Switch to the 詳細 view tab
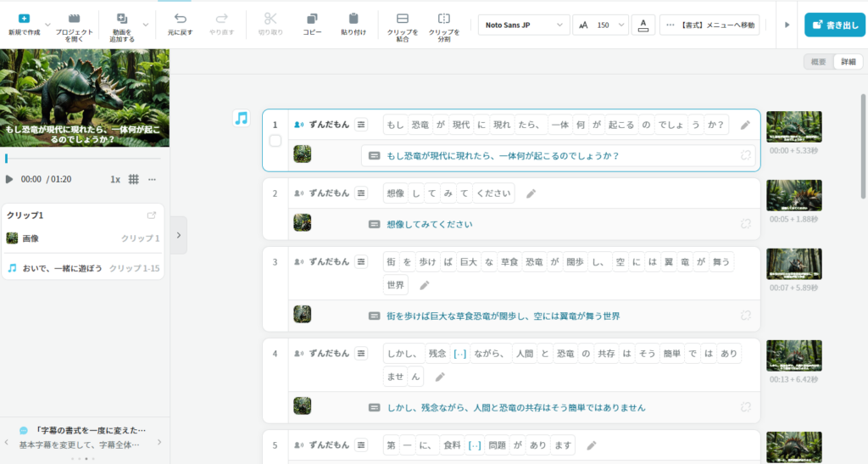The height and width of the screenshot is (464, 868). [848, 62]
